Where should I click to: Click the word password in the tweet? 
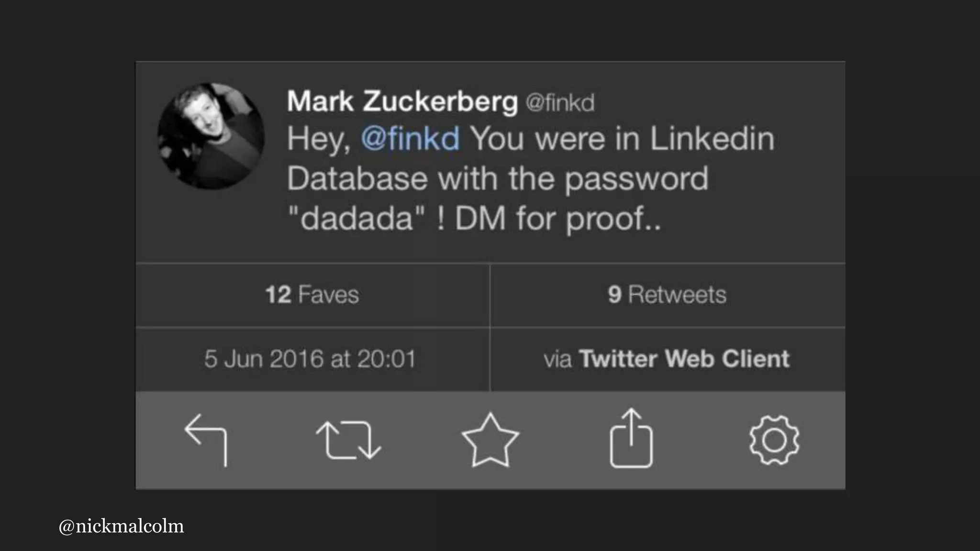pos(636,178)
